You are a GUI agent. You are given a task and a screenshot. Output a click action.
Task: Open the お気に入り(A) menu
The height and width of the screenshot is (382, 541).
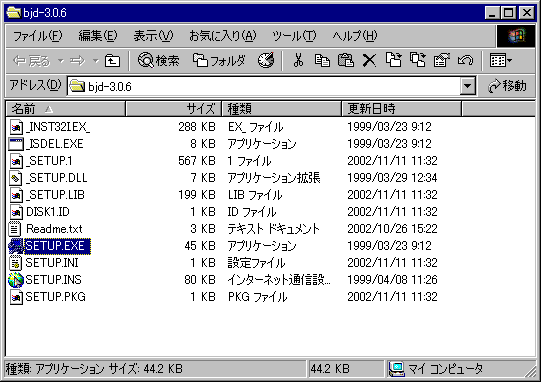pyautogui.click(x=222, y=36)
